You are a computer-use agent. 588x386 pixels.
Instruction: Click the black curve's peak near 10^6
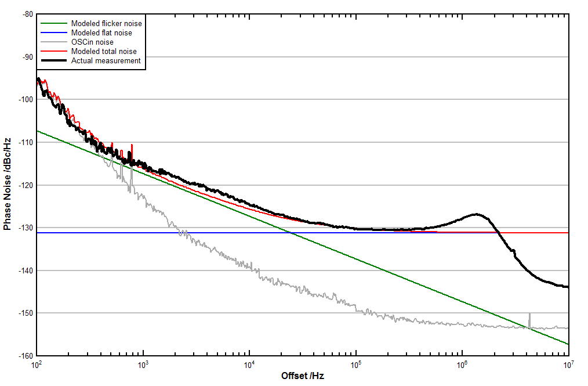pos(477,214)
